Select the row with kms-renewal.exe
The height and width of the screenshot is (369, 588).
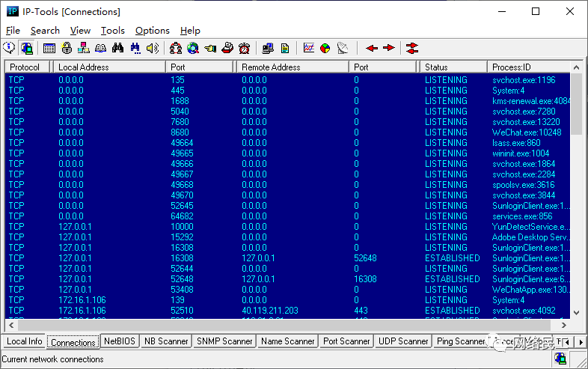[x=287, y=101]
